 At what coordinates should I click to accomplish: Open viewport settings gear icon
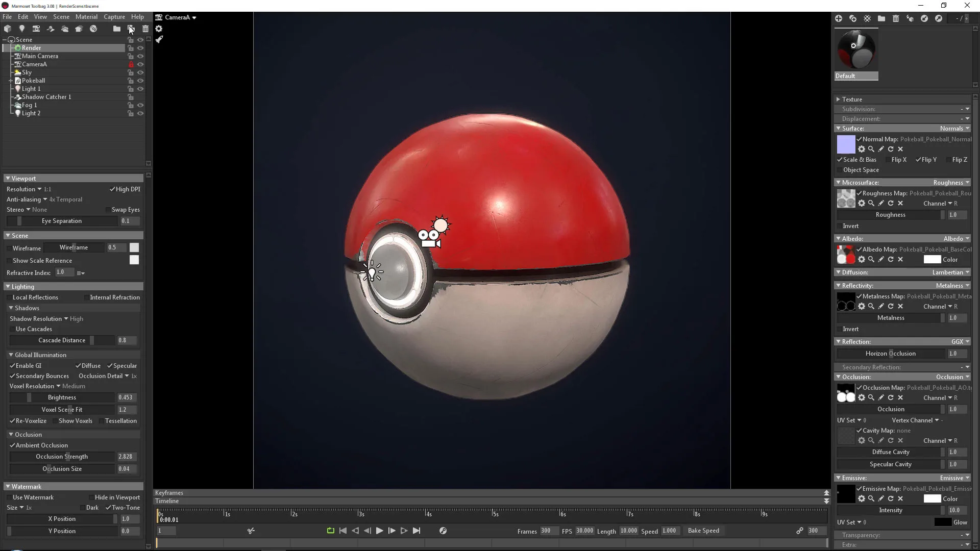[x=159, y=29]
